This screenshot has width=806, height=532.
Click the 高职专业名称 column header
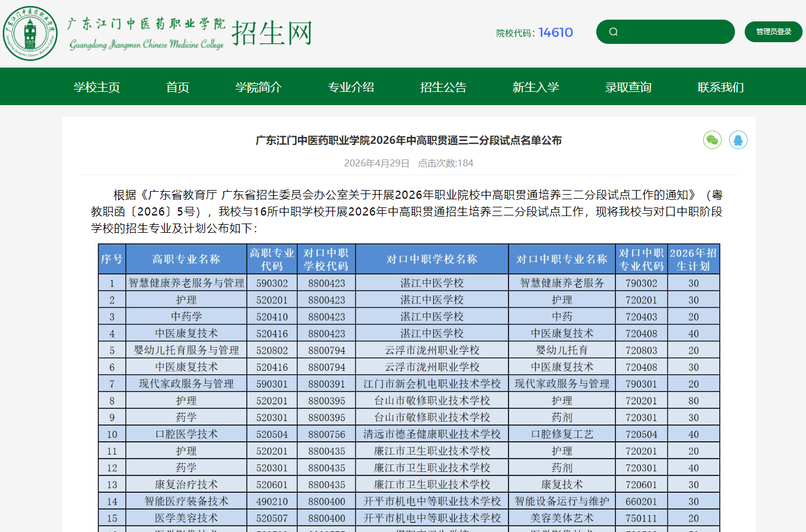click(x=186, y=259)
